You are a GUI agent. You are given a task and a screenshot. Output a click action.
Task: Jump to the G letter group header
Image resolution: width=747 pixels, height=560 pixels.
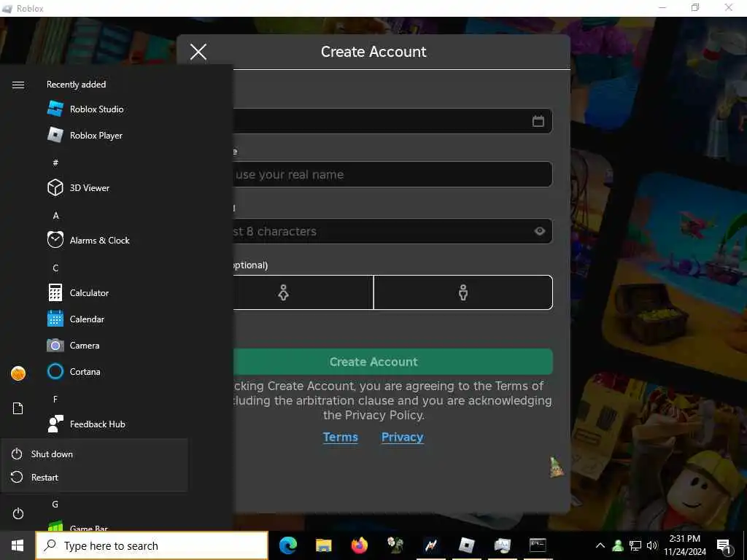pos(55,504)
